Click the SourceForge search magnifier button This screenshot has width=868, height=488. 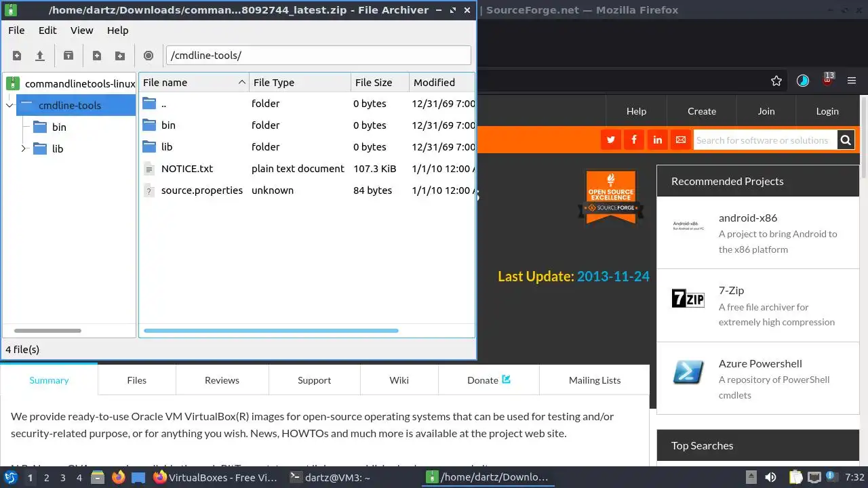click(x=845, y=140)
